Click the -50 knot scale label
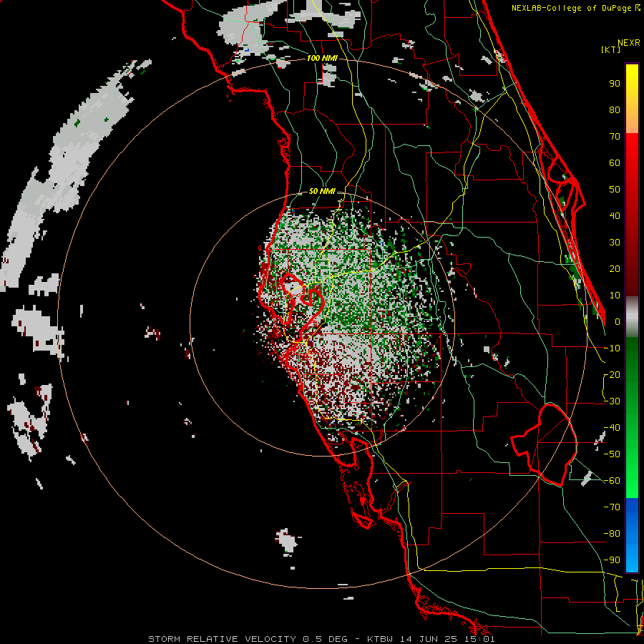Screen dimensions: 644x644 pos(612,454)
